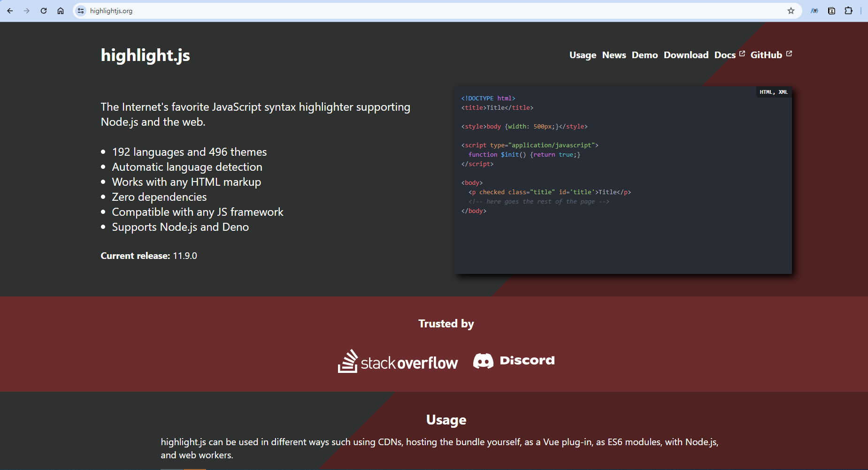Click the '<!DOCTYPE html>' code line
This screenshot has height=470, width=868.
[x=488, y=98]
